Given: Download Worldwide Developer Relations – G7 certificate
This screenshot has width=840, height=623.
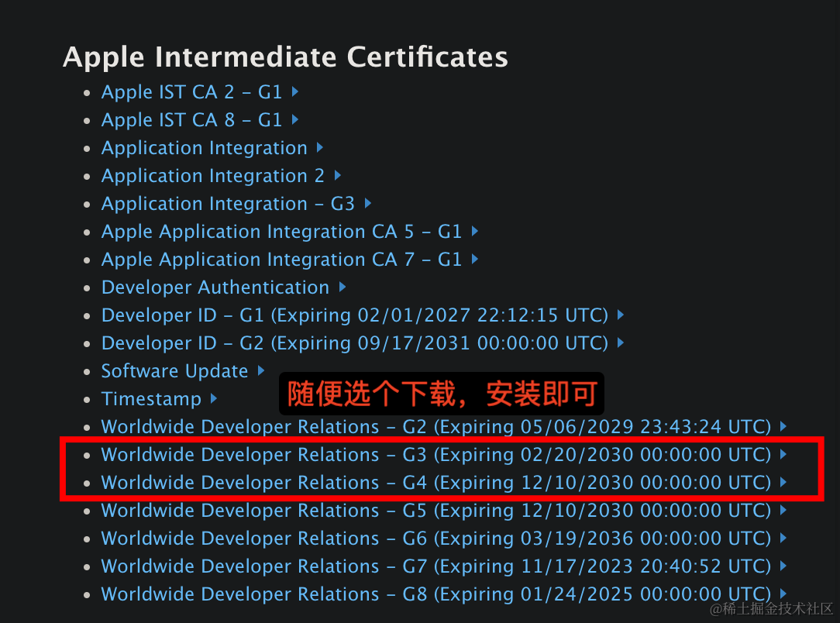Looking at the screenshot, I should 436,566.
